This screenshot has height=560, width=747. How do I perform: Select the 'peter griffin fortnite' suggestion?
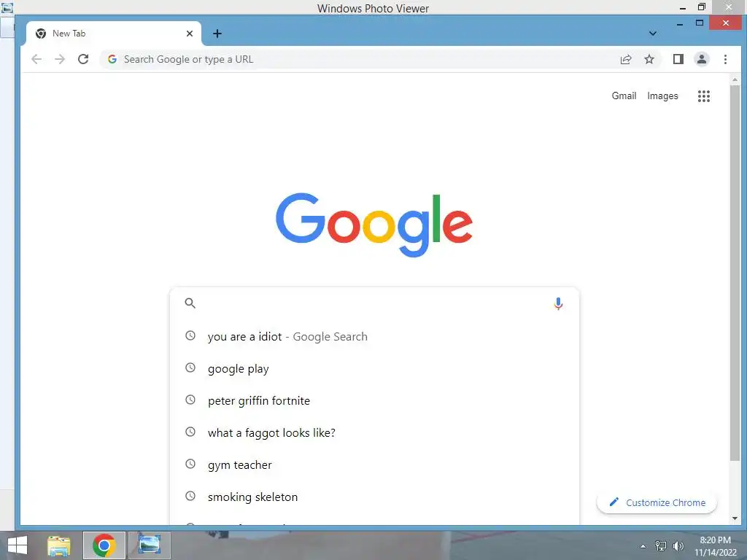pos(374,400)
